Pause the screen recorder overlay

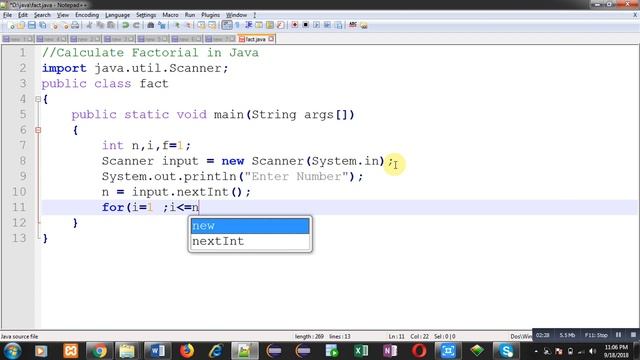(619, 335)
